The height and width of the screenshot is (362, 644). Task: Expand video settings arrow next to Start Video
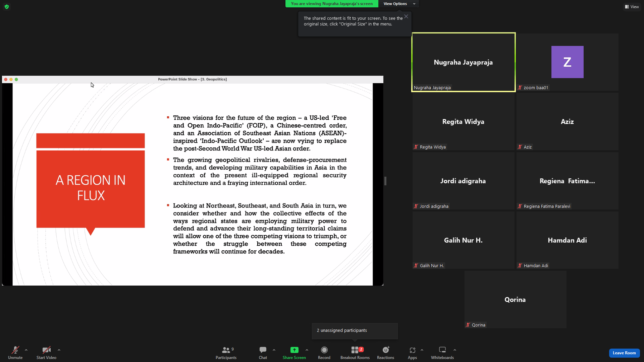pos(59,350)
